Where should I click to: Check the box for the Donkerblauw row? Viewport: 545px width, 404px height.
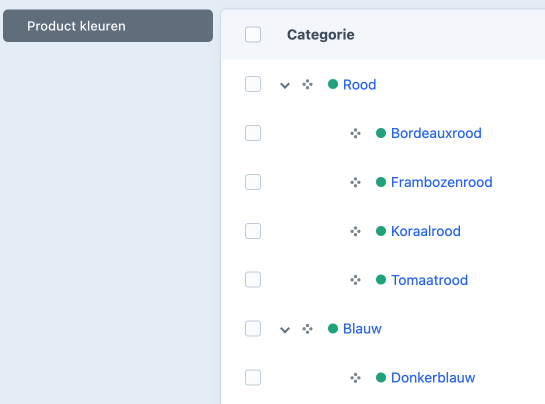[253, 377]
